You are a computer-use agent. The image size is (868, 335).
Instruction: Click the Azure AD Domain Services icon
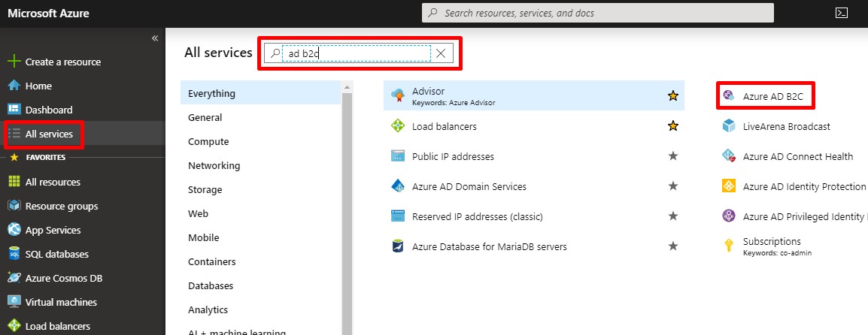[x=397, y=186]
